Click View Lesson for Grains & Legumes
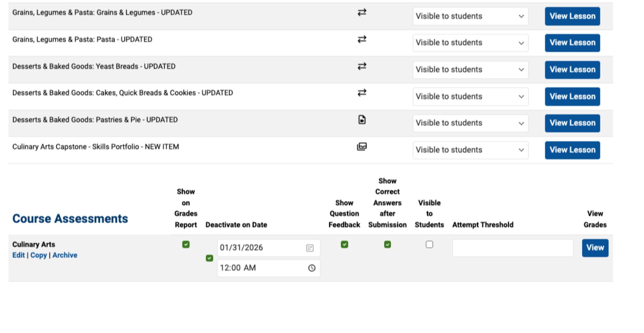644x333 pixels. (x=572, y=16)
